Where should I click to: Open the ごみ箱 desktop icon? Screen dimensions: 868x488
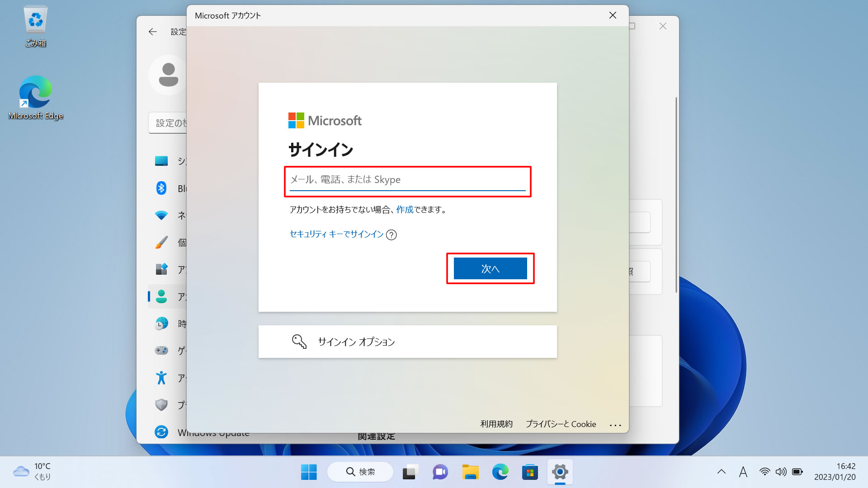click(x=35, y=26)
